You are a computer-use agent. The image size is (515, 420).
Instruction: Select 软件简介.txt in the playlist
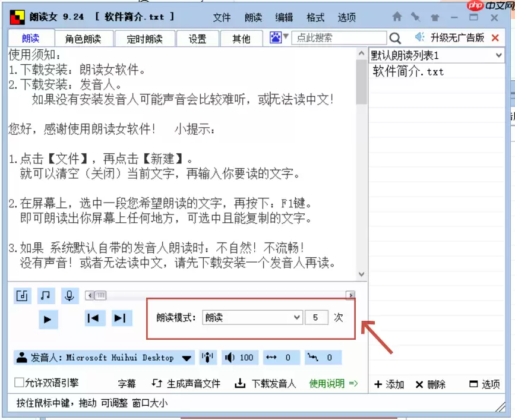[408, 71]
